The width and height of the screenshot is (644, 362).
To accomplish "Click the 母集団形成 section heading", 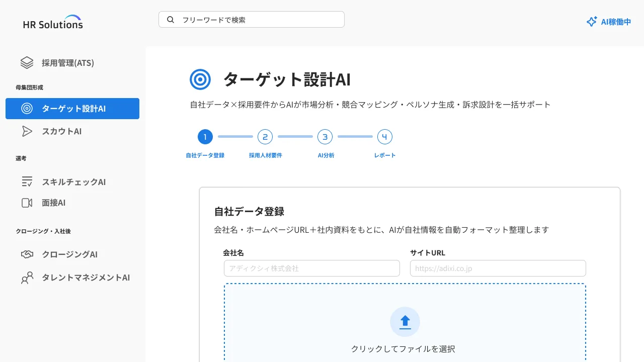I will [29, 87].
